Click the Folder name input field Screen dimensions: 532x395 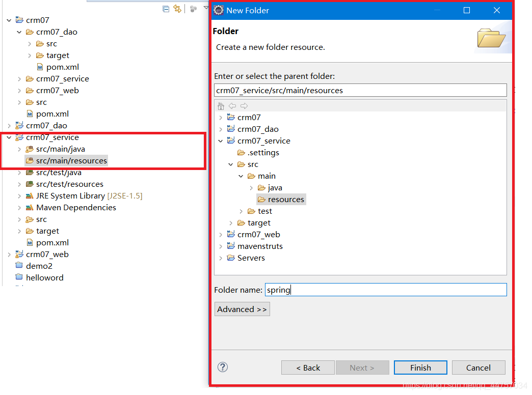[x=386, y=290]
